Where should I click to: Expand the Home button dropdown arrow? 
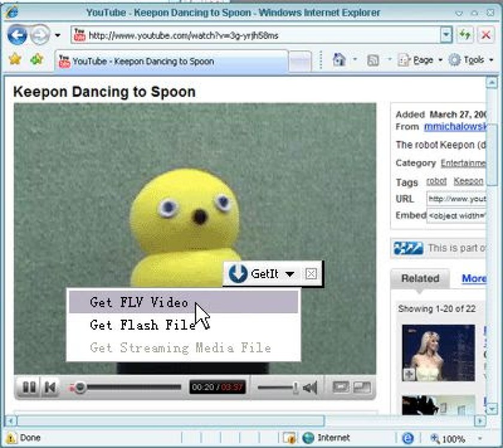[354, 59]
